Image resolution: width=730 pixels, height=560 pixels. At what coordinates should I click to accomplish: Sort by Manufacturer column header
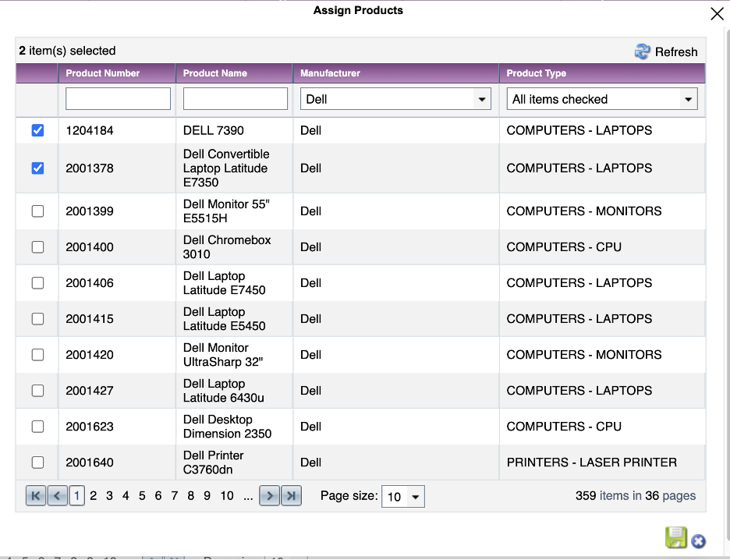330,73
